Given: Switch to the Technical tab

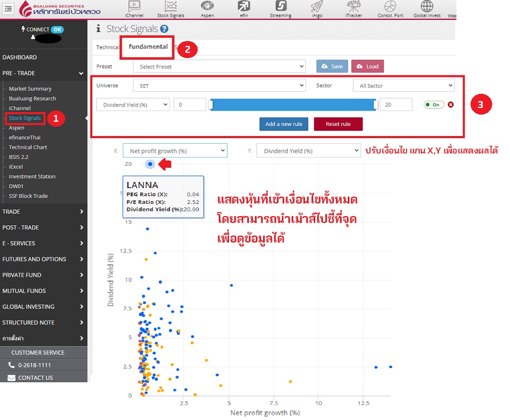Looking at the screenshot, I should pyautogui.click(x=108, y=47).
